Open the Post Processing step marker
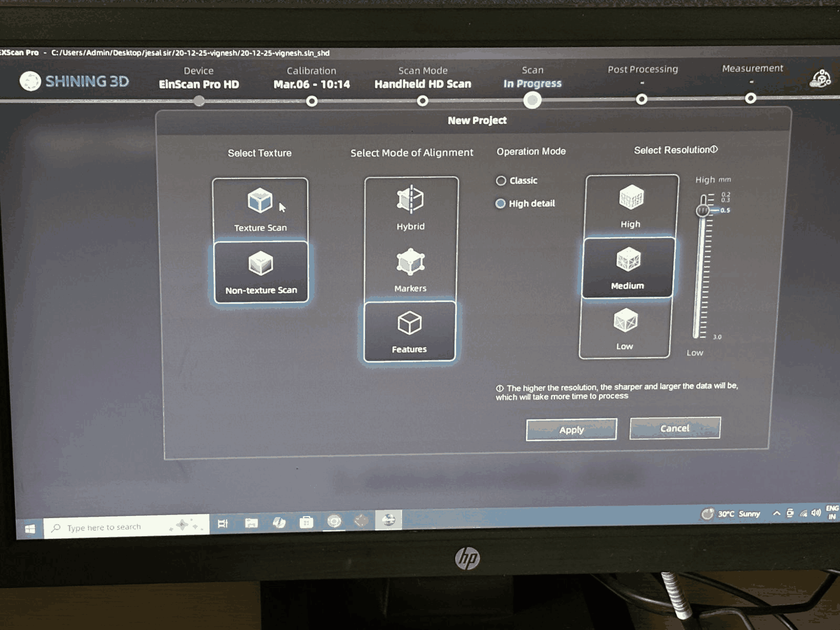The width and height of the screenshot is (840, 630). click(642, 99)
